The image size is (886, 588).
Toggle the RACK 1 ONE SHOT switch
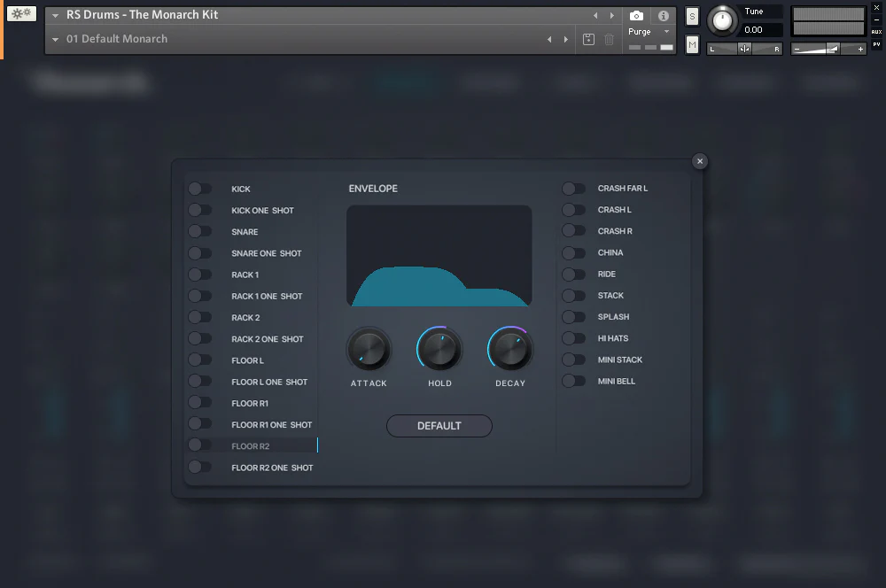[200, 296]
